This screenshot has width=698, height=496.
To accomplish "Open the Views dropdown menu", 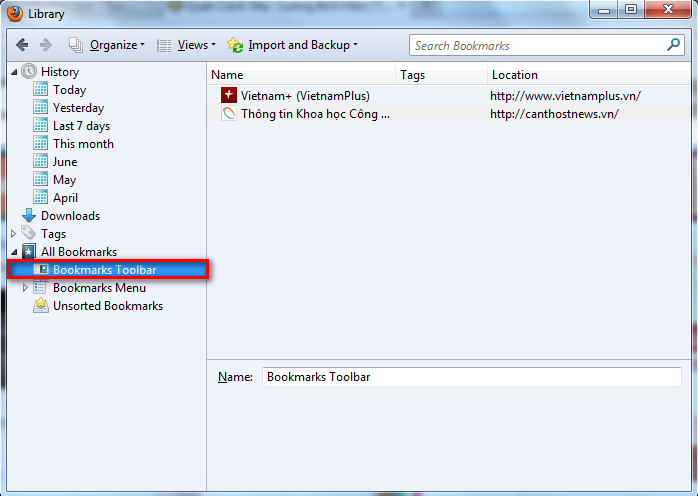I will (185, 45).
